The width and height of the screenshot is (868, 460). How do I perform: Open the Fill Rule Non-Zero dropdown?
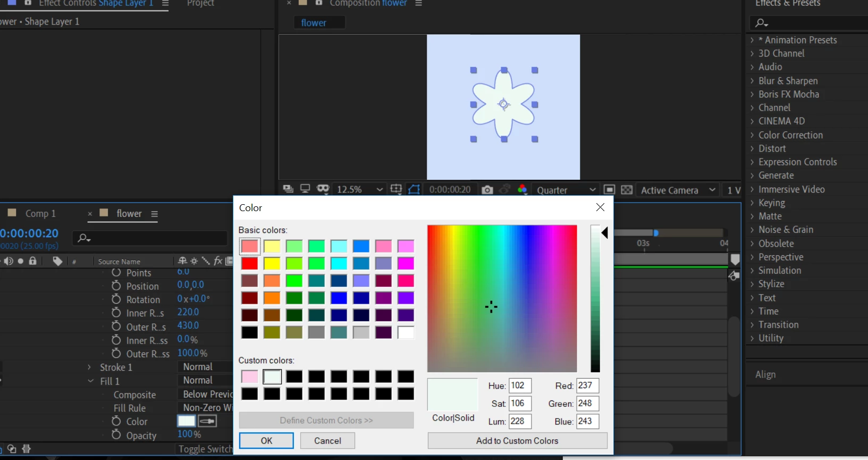click(206, 407)
